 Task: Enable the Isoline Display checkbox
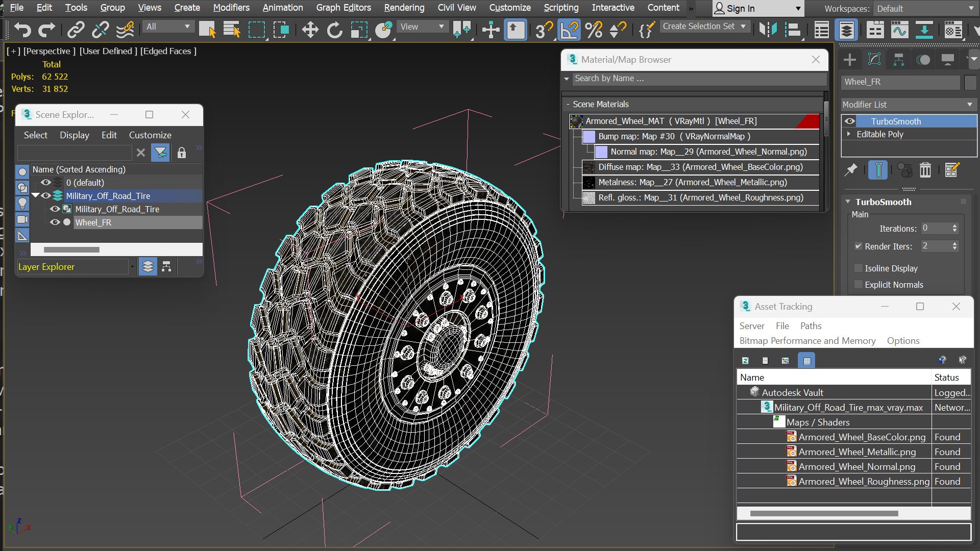pos(859,268)
